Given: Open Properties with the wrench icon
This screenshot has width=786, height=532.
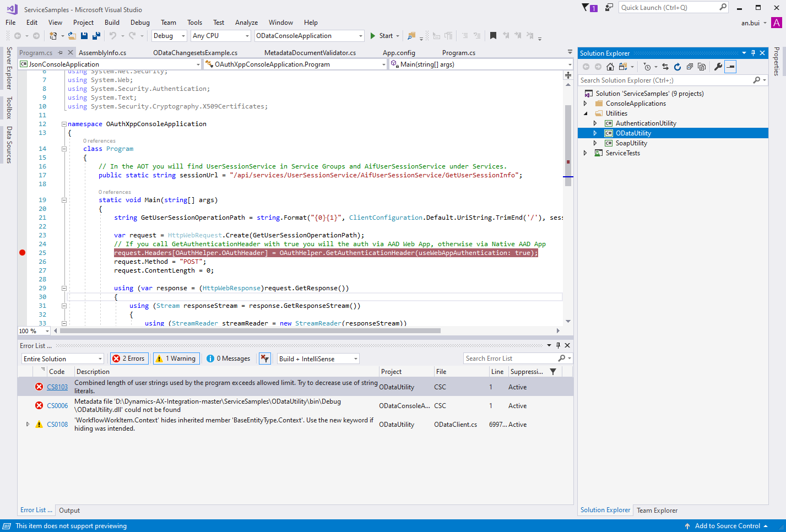Looking at the screenshot, I should point(718,67).
